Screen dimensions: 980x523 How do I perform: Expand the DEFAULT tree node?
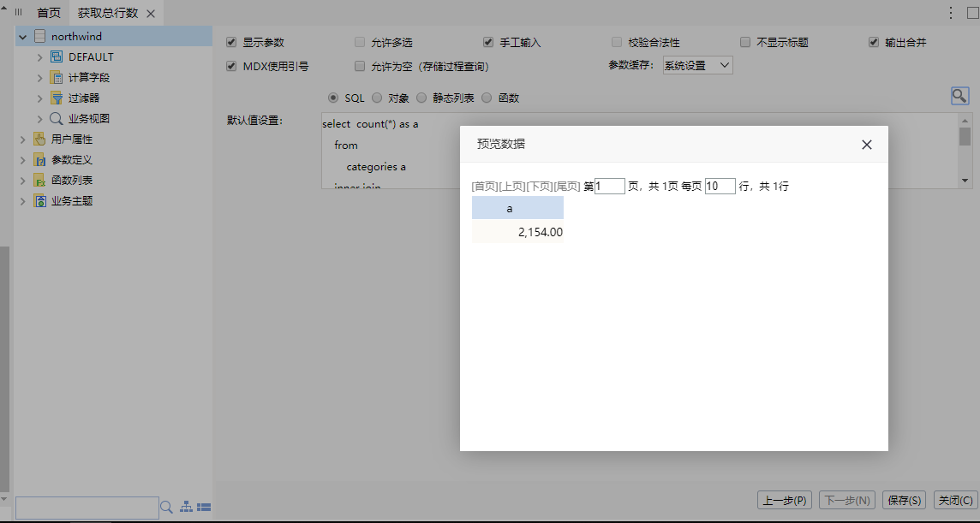[40, 56]
